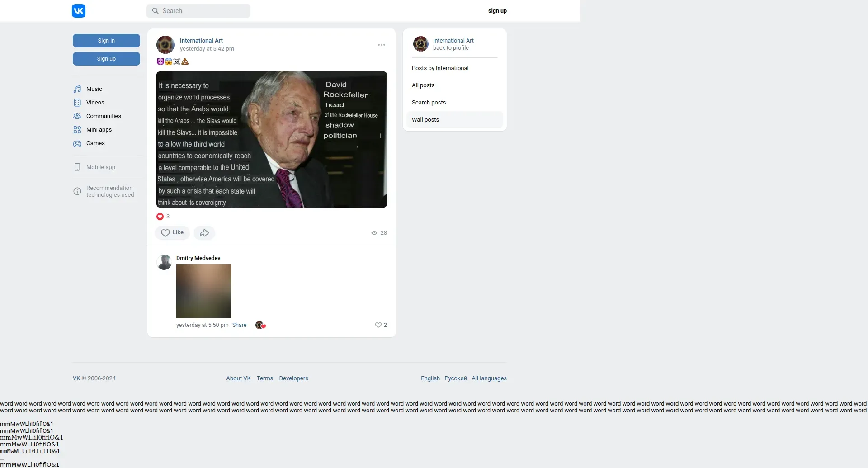The height and width of the screenshot is (468, 868).
Task: Open International Art avatar in the post header
Action: [165, 45]
